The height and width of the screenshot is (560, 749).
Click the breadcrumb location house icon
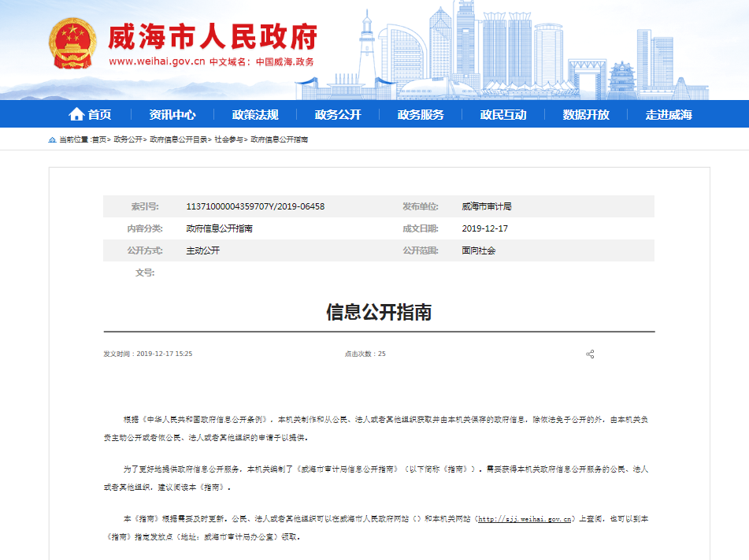point(53,139)
